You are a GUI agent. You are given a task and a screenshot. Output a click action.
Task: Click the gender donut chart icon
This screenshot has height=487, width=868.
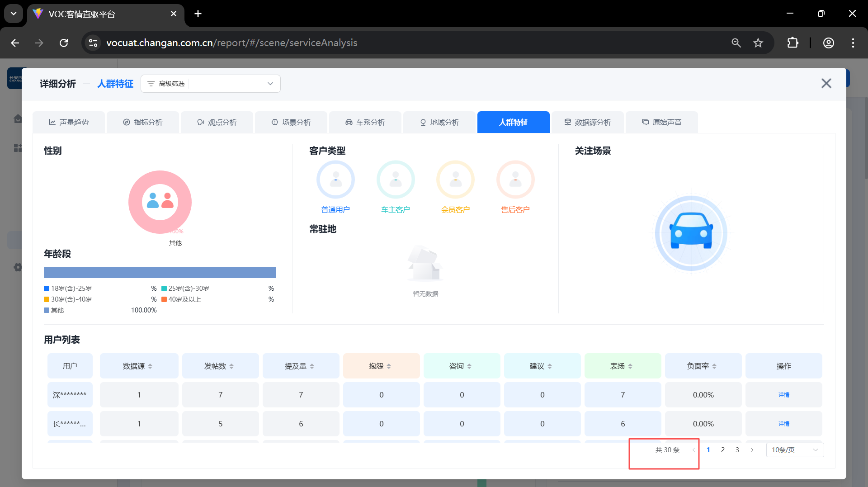coord(160,202)
